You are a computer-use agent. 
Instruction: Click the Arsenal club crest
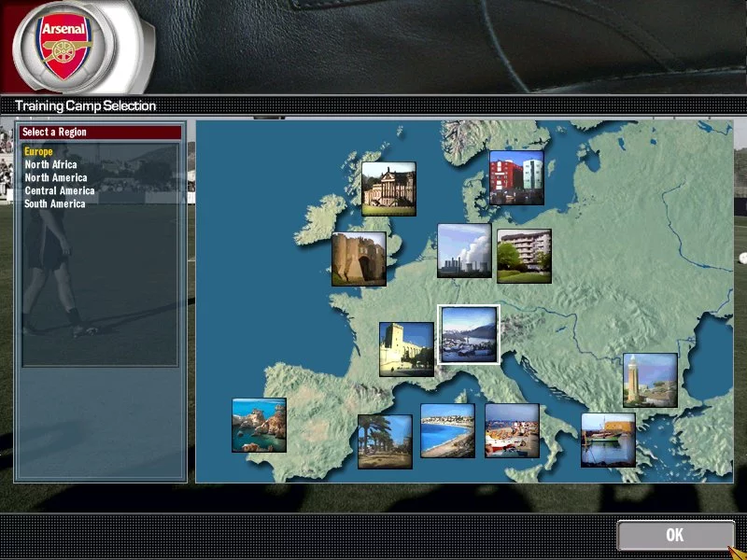[63, 49]
